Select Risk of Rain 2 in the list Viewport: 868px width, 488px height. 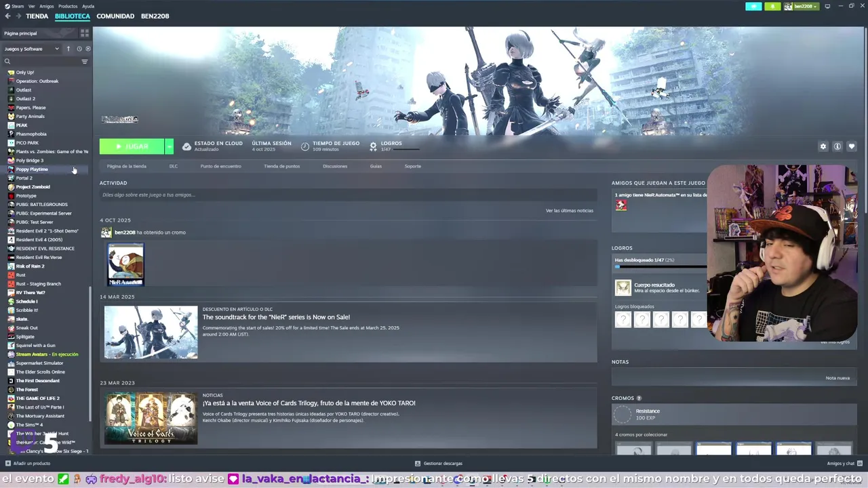pos(30,266)
